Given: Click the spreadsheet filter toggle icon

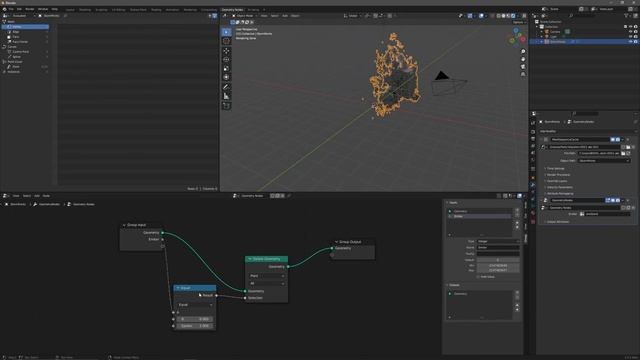Looking at the screenshot, I should [x=215, y=16].
